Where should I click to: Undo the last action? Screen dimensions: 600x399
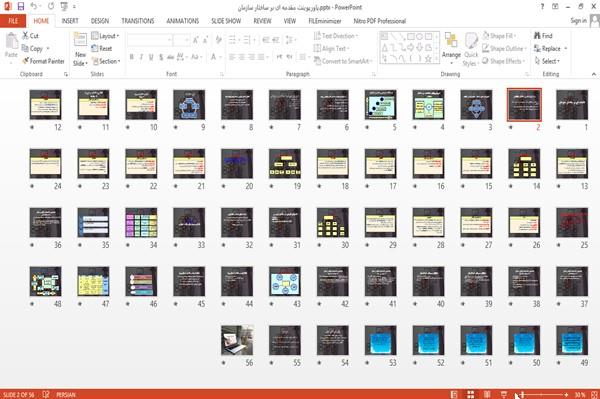click(x=34, y=7)
